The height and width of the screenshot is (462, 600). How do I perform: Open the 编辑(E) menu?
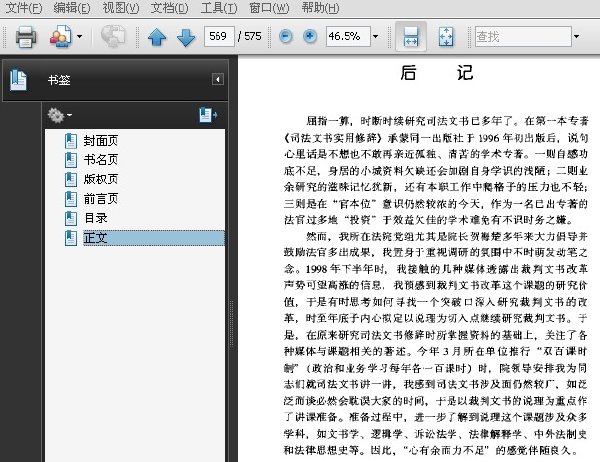(x=72, y=8)
